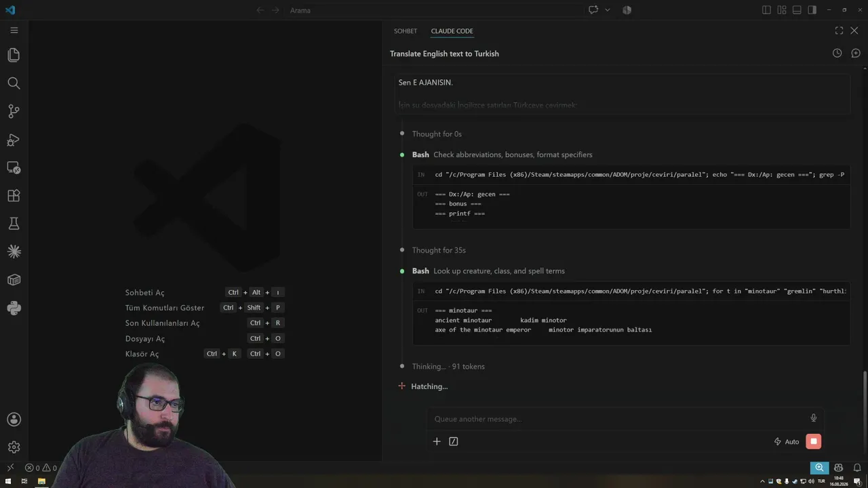Open the Extensions view
This screenshot has width=868, height=488.
(x=14, y=196)
